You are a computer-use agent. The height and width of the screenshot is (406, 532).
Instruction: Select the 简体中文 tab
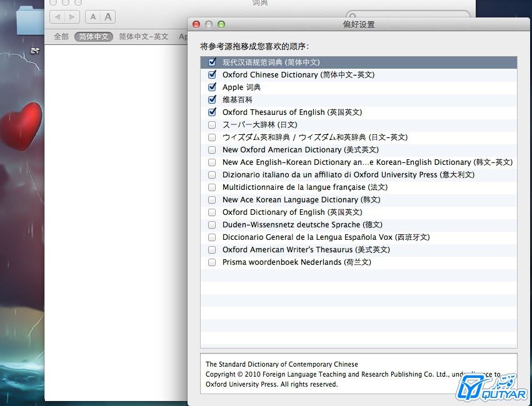(94, 37)
